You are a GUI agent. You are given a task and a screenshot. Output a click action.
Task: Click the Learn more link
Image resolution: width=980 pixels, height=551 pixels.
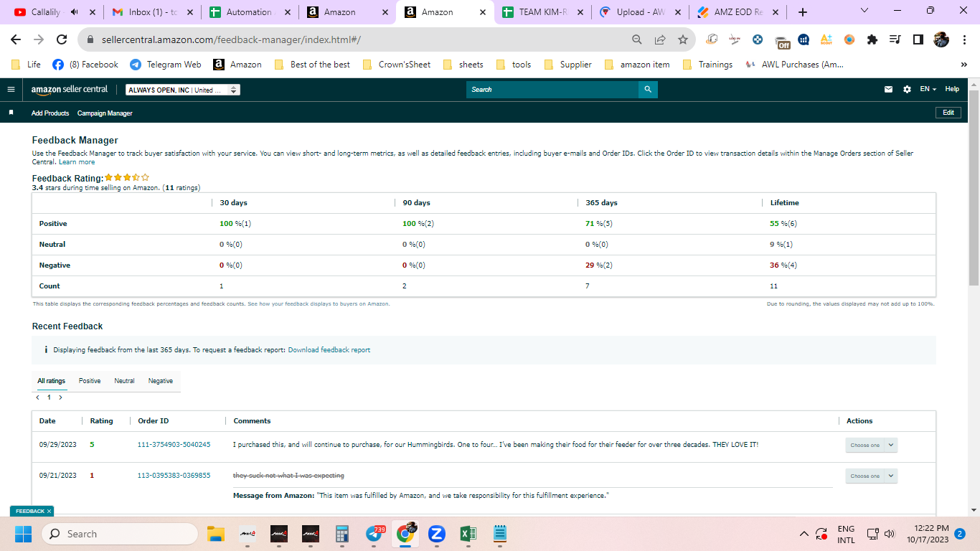(77, 162)
